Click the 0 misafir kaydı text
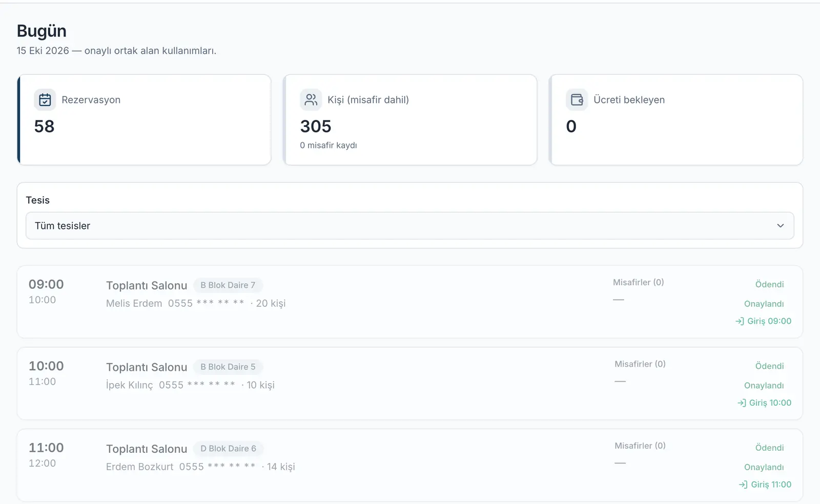Screen dimensions: 820x504 [329, 145]
